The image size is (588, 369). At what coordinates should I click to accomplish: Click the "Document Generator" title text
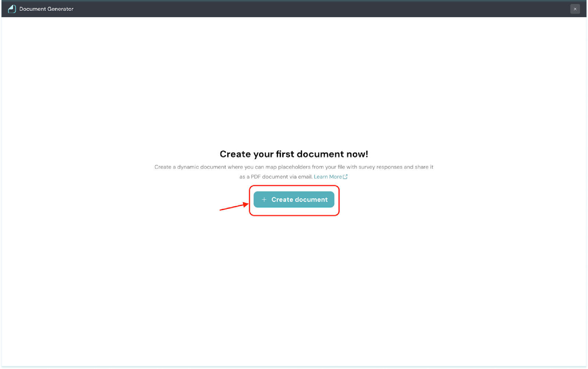pyautogui.click(x=46, y=9)
